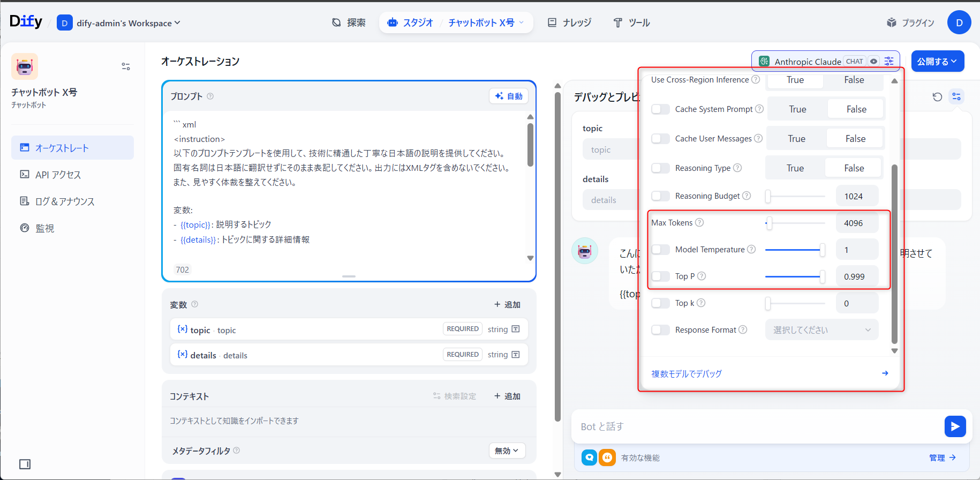Open the 探索 tab

point(349,22)
